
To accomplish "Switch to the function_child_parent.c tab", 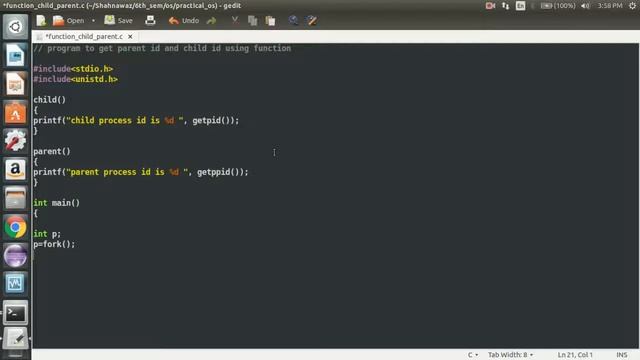I will click(84, 36).
